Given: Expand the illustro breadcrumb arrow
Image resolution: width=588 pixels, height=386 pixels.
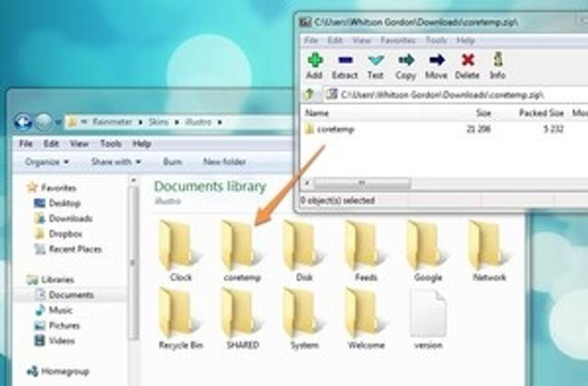Looking at the screenshot, I should 220,122.
